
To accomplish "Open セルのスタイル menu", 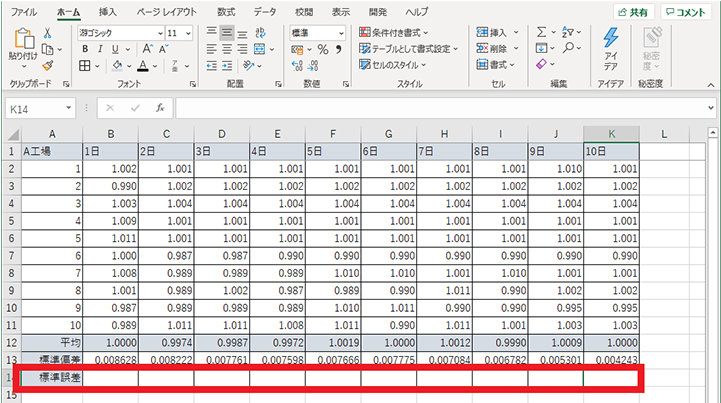I will pyautogui.click(x=392, y=65).
